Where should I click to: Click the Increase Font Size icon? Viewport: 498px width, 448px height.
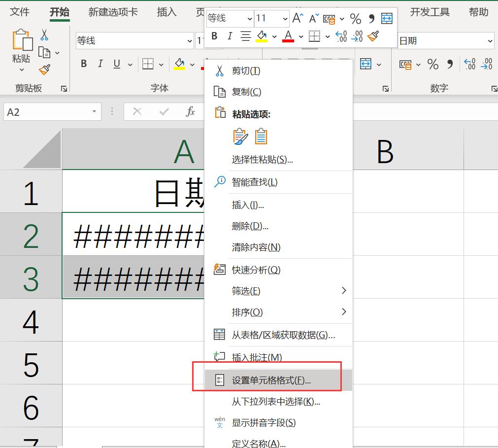(x=297, y=18)
